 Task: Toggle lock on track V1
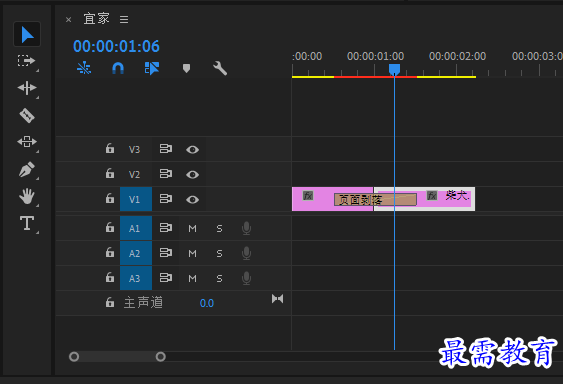110,199
